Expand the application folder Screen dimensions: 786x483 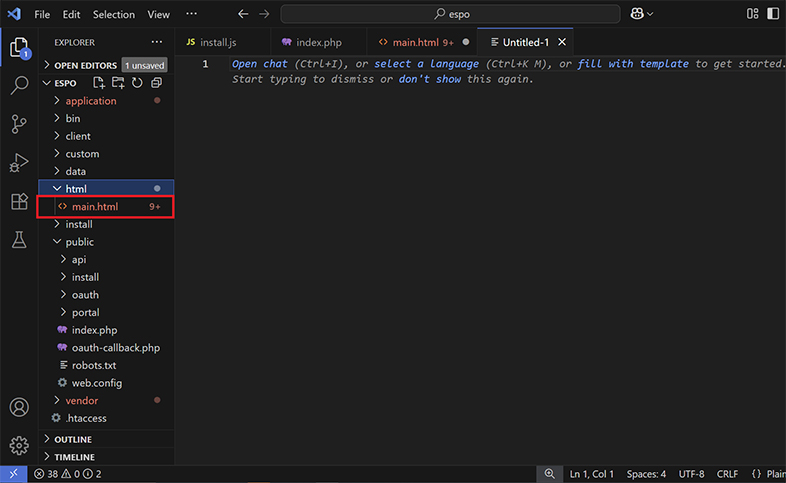coord(90,101)
